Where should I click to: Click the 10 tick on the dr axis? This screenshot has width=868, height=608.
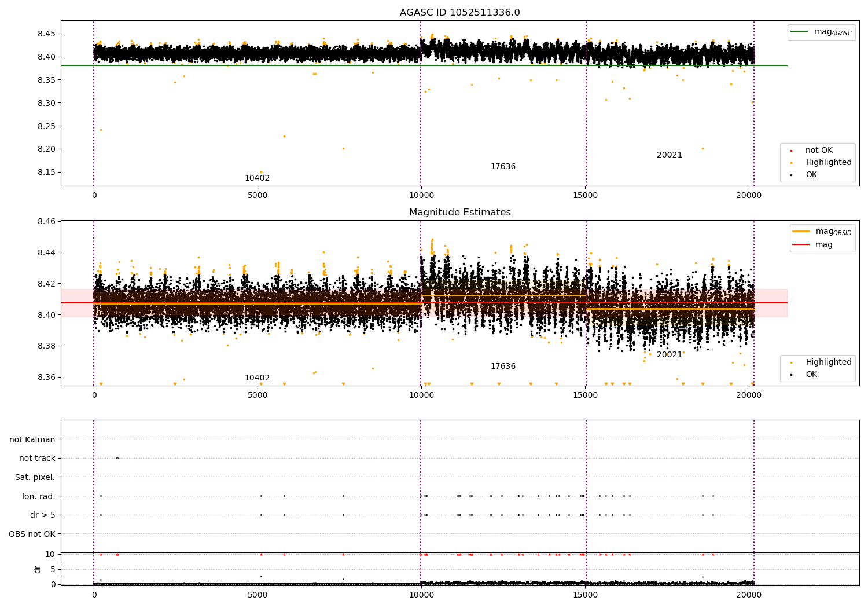pyautogui.click(x=50, y=555)
